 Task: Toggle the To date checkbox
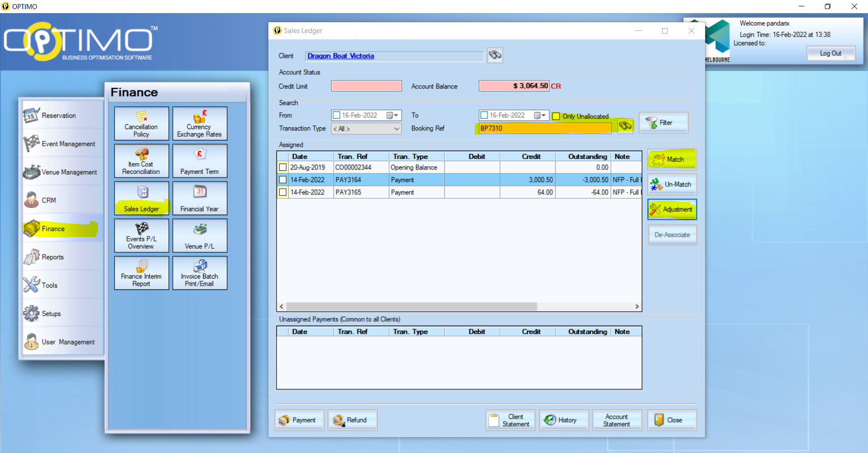(x=484, y=115)
